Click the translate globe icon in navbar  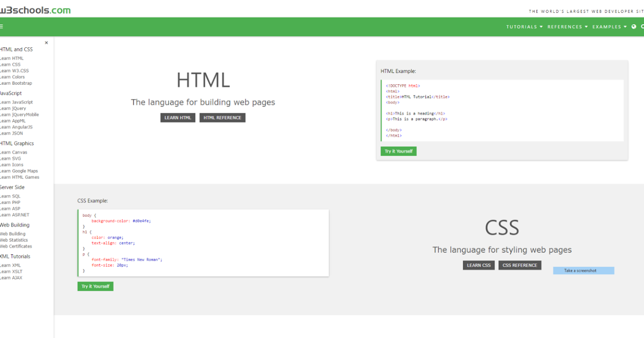(635, 26)
